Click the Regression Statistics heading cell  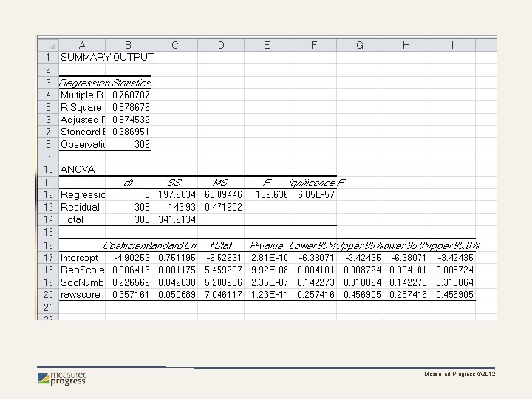[104, 83]
